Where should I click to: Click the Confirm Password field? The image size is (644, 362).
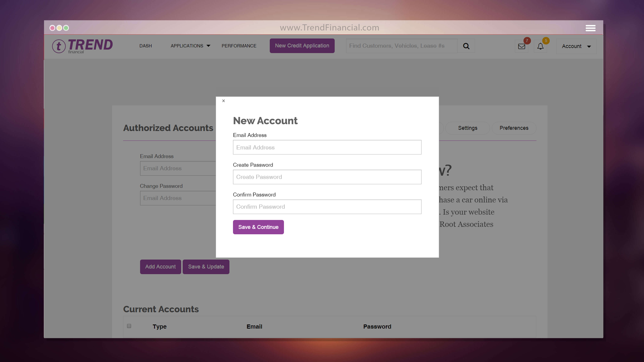[327, 207]
